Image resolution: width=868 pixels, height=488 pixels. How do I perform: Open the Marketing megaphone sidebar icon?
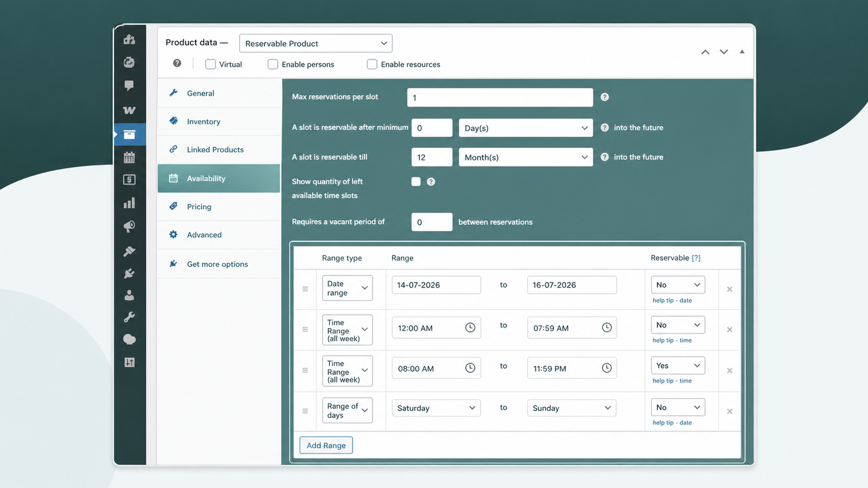[129, 227]
